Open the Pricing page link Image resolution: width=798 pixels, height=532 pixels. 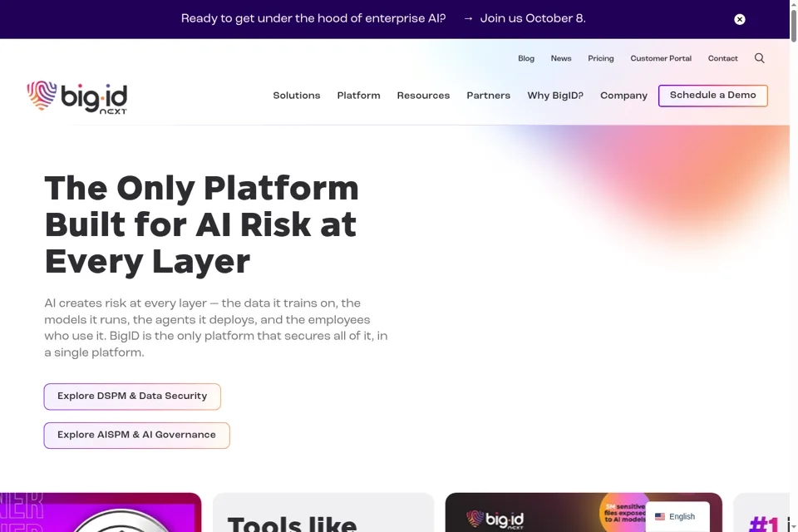point(601,58)
